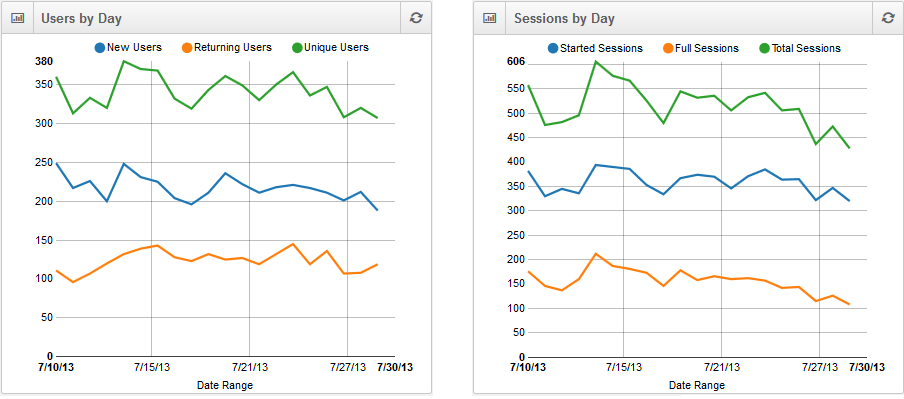Click the blue New Users legend dot
Image resolution: width=904 pixels, height=399 pixels.
tap(100, 48)
